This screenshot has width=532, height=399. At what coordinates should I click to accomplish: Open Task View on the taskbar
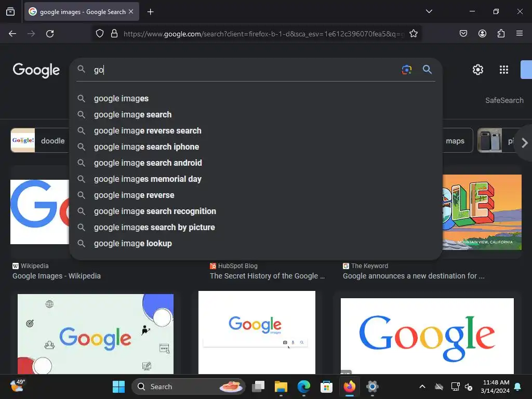tap(258, 387)
